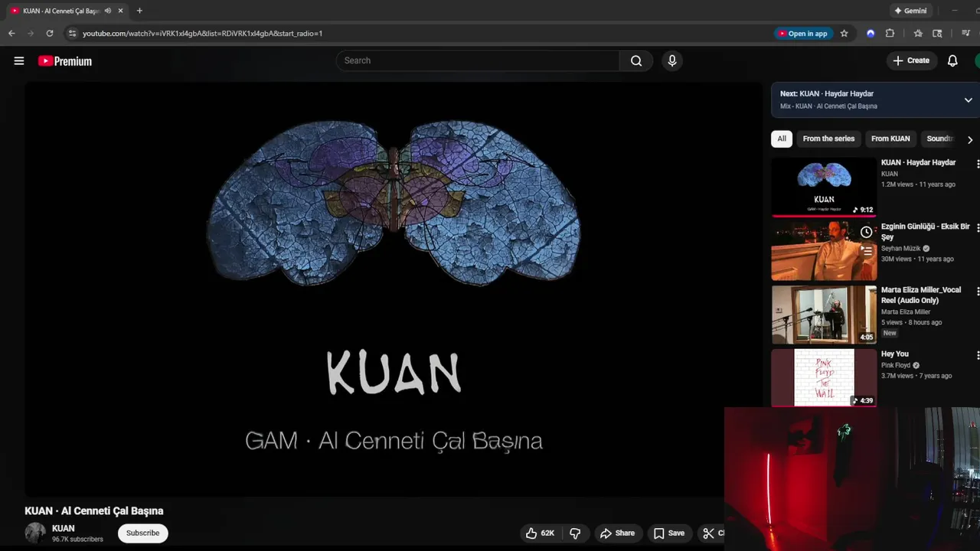Click the browser address bar URL
The height and width of the screenshot is (551, 980).
coord(202,34)
